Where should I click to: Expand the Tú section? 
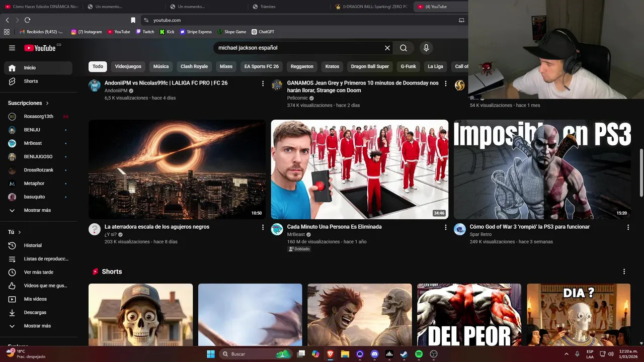(15, 232)
